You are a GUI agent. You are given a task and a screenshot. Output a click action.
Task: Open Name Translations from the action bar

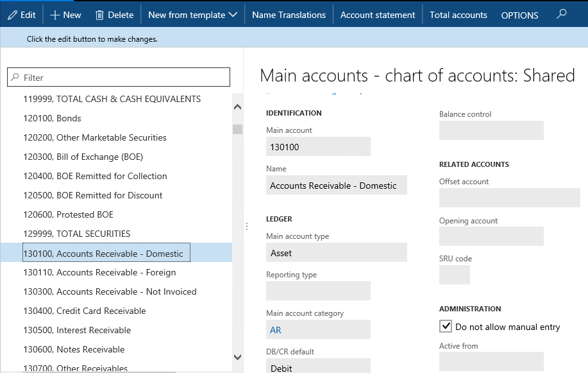click(x=289, y=15)
